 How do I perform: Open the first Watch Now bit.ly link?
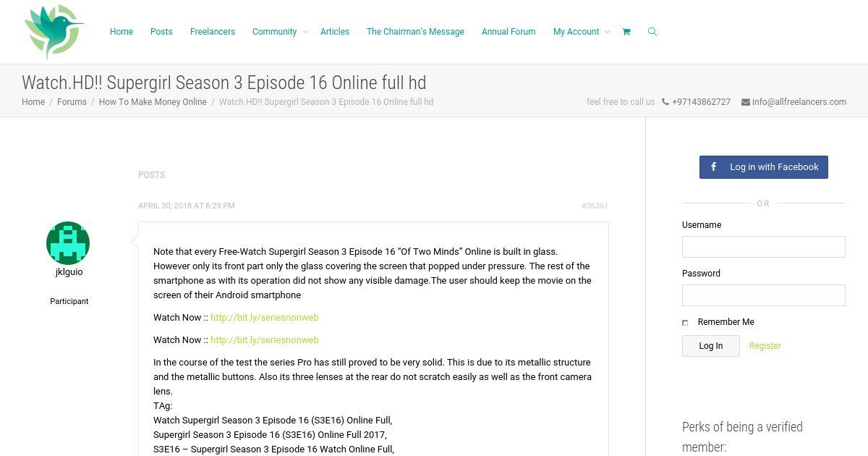pyautogui.click(x=265, y=318)
